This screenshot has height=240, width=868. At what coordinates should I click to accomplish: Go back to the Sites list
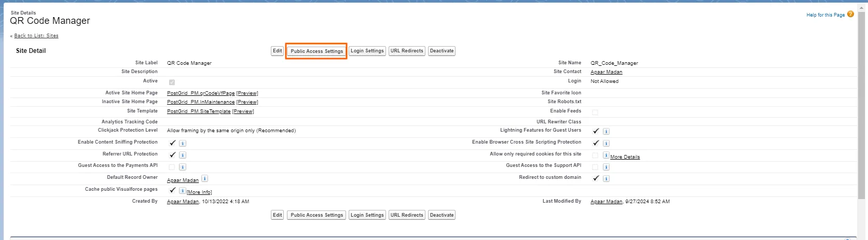(x=36, y=36)
